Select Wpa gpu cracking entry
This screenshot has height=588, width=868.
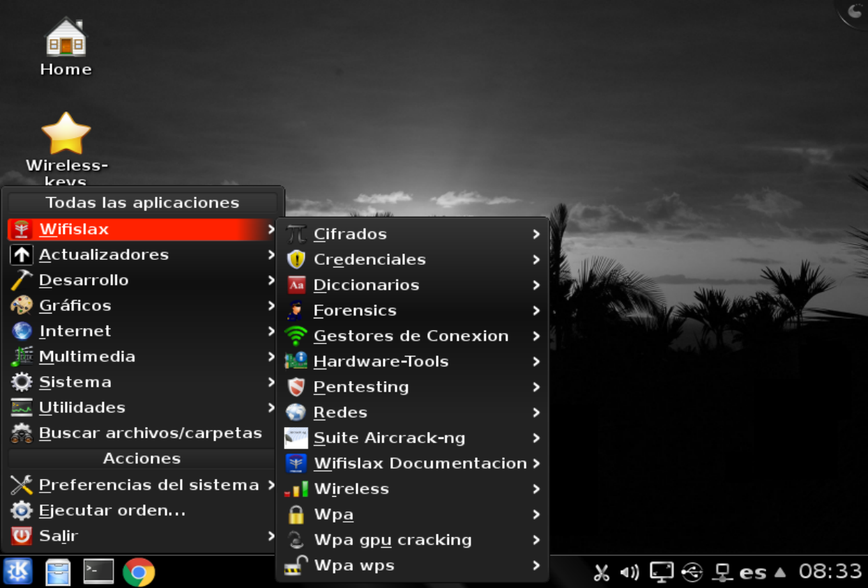413,540
